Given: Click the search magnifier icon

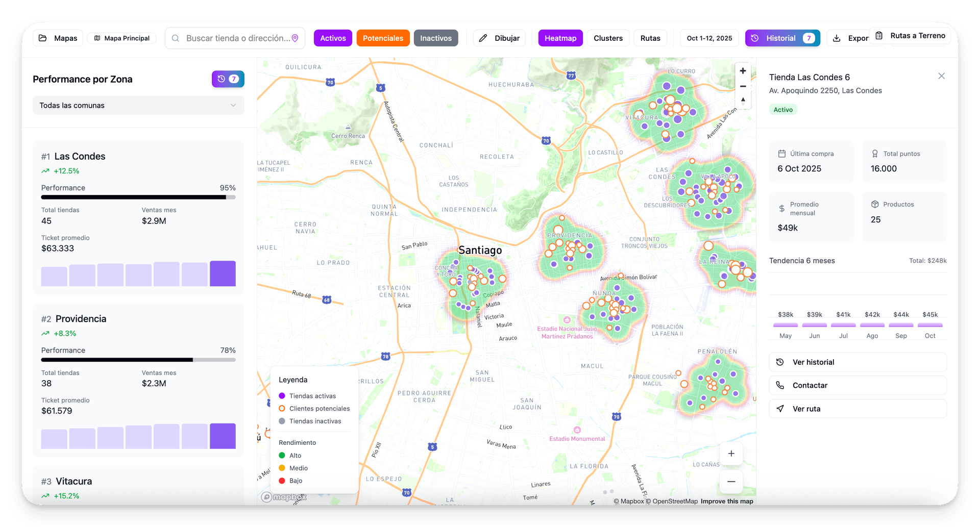Looking at the screenshot, I should pyautogui.click(x=175, y=38).
